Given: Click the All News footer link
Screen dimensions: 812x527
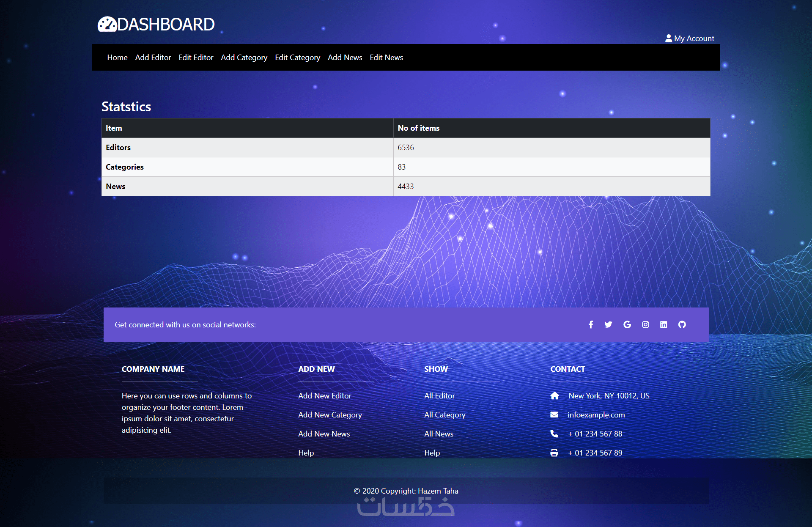Looking at the screenshot, I should click(439, 434).
